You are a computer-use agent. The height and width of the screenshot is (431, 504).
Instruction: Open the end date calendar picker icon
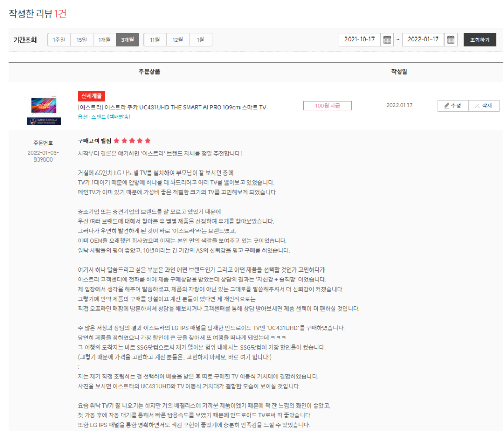[x=451, y=40]
